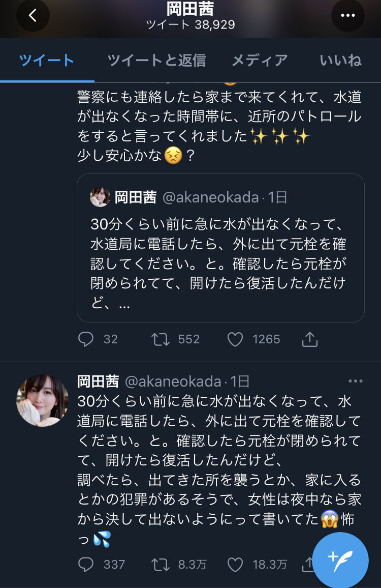Tap the back arrow button
This screenshot has height=588, width=381.
[x=33, y=16]
